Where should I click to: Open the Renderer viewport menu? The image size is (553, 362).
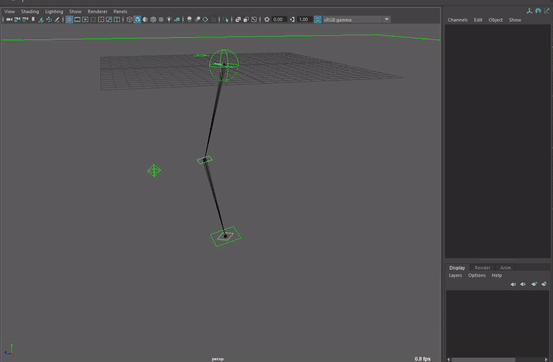point(97,12)
